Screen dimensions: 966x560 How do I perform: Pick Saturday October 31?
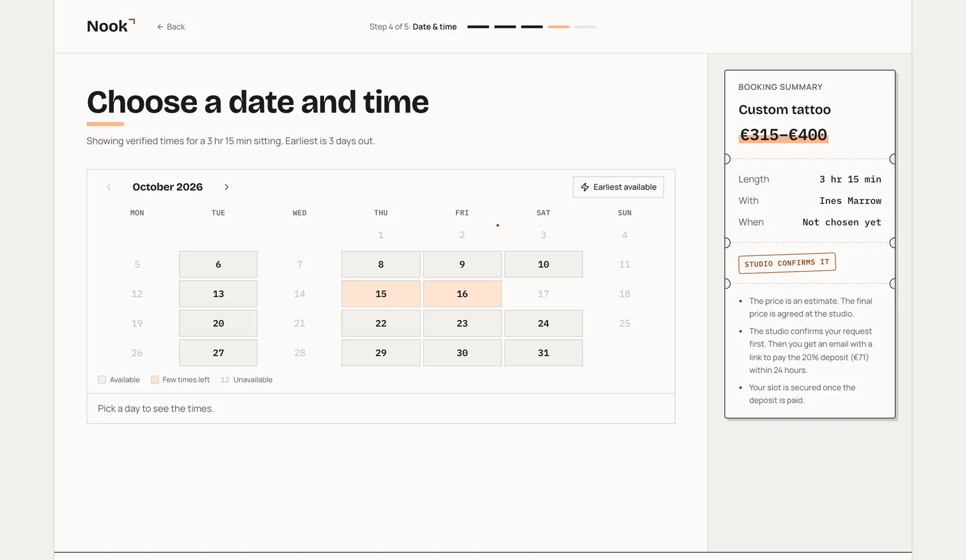(x=543, y=353)
